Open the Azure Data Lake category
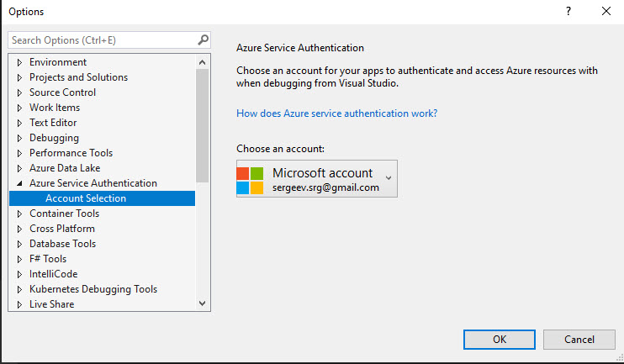The image size is (624, 364). point(65,168)
